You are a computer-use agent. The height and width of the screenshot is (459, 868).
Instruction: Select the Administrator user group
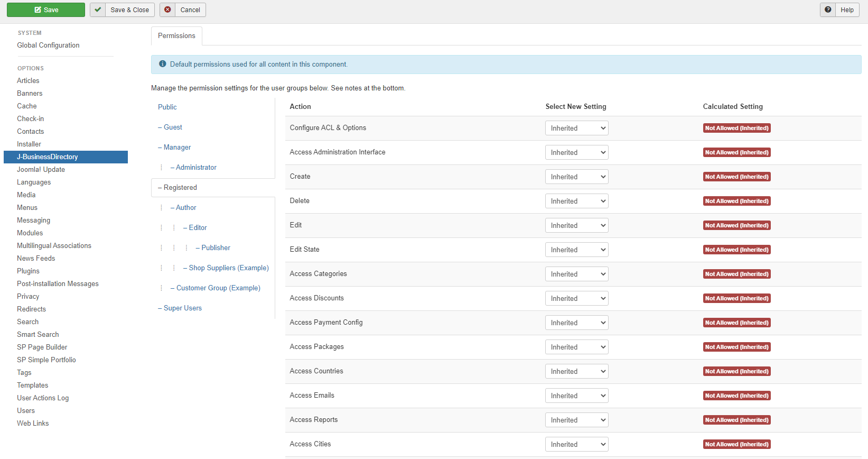click(196, 167)
